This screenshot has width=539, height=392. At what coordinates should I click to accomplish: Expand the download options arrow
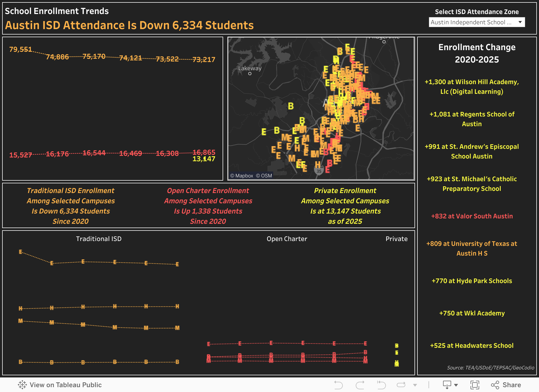click(456, 385)
